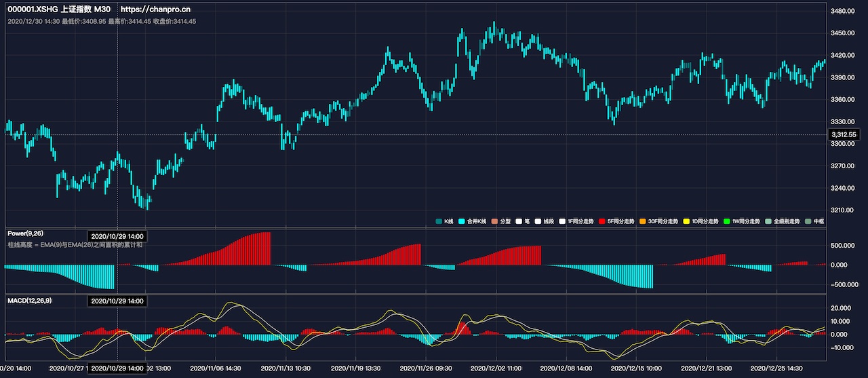Image resolution: width=868 pixels, height=378 pixels.
Task: Click the 2020/11/06 14:30 time axis label
Action: 215,368
